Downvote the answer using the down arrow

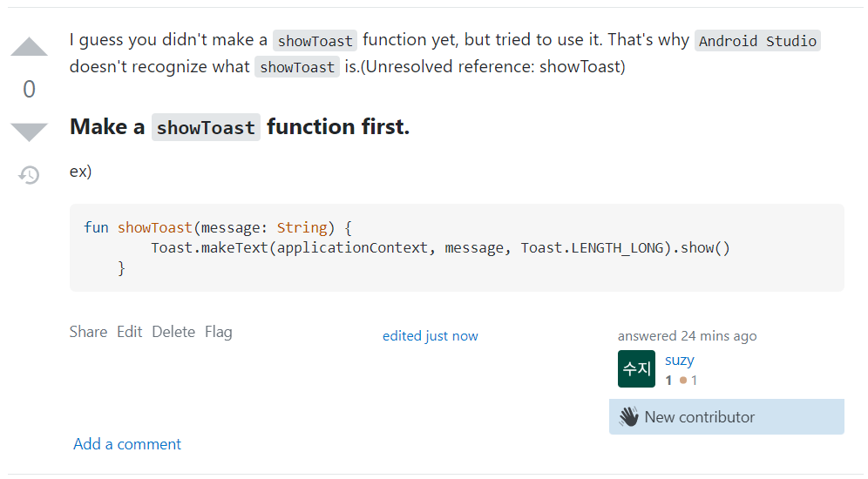coord(29,132)
